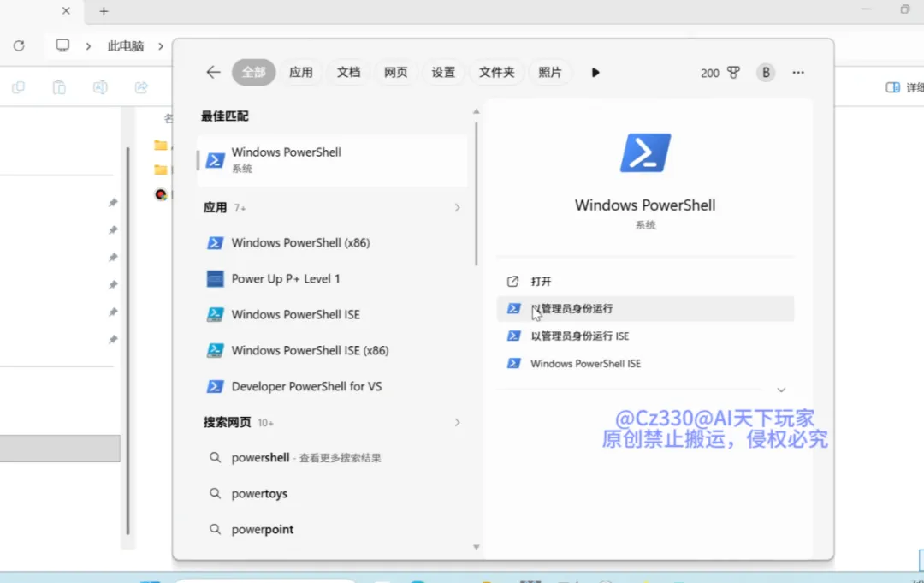
Task: Expand the chevron after 此电脑 breadcrumb
Action: pos(160,46)
